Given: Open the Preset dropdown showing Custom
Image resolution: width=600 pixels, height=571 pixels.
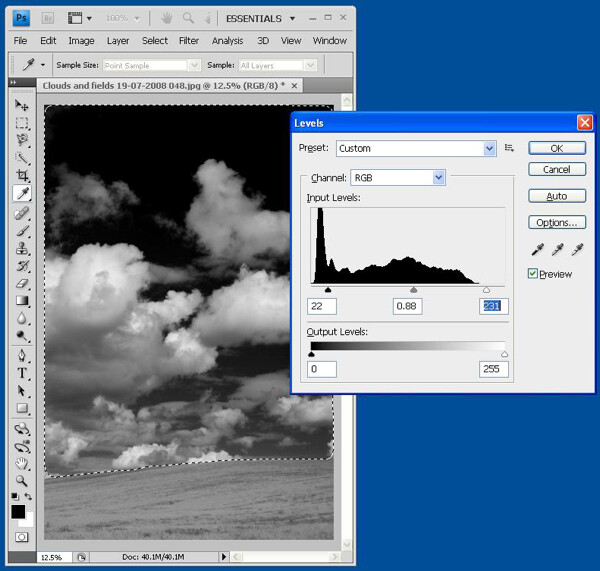Looking at the screenshot, I should pos(416,148).
